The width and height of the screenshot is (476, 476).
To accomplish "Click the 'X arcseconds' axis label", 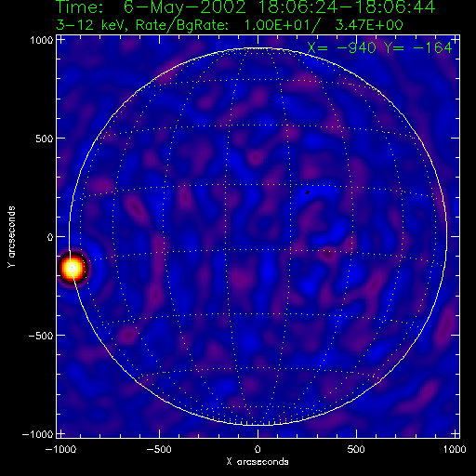I will (x=258, y=462).
